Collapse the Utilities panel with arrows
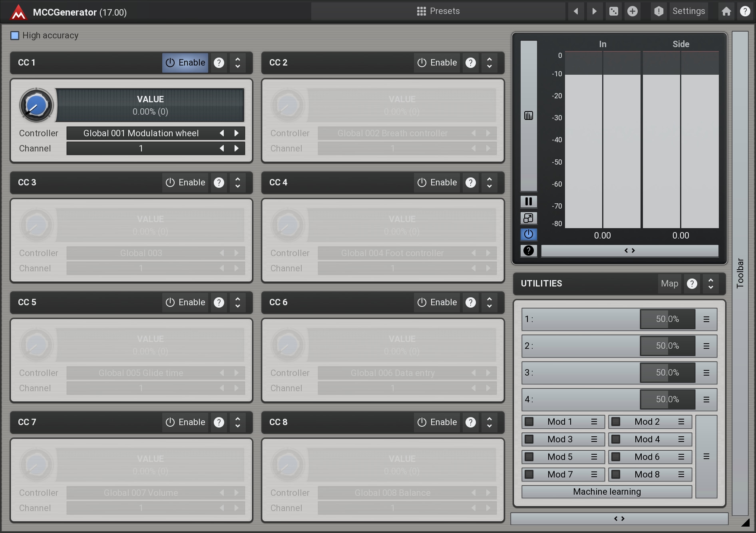Image resolution: width=756 pixels, height=533 pixels. (710, 284)
